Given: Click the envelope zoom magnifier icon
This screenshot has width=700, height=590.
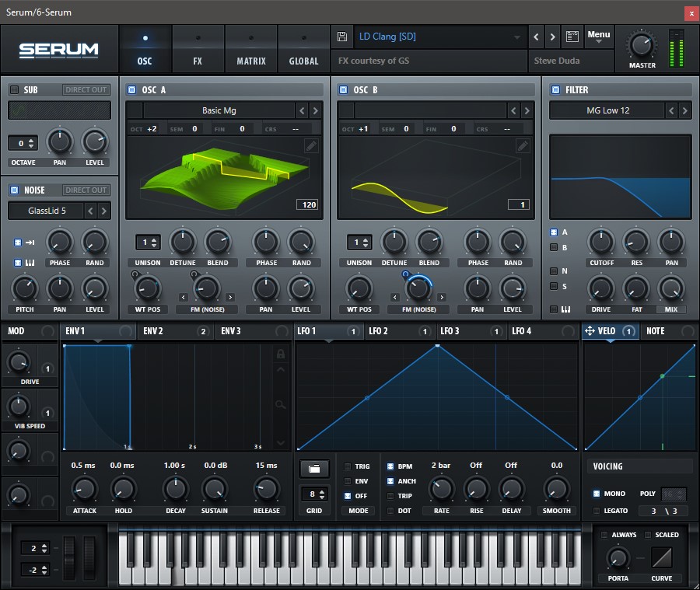Looking at the screenshot, I should click(x=280, y=405).
